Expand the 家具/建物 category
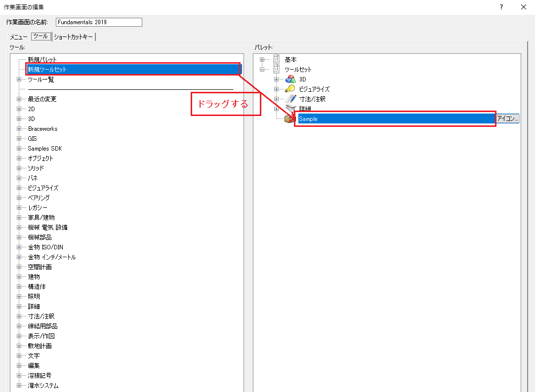The image size is (535, 392). pyautogui.click(x=19, y=217)
